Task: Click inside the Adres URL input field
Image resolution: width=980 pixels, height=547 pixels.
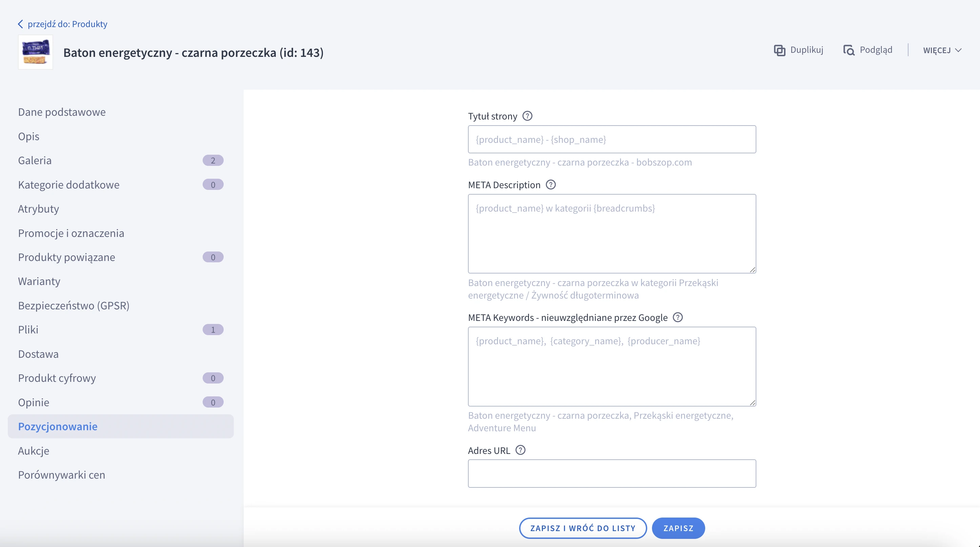Action: (612, 473)
